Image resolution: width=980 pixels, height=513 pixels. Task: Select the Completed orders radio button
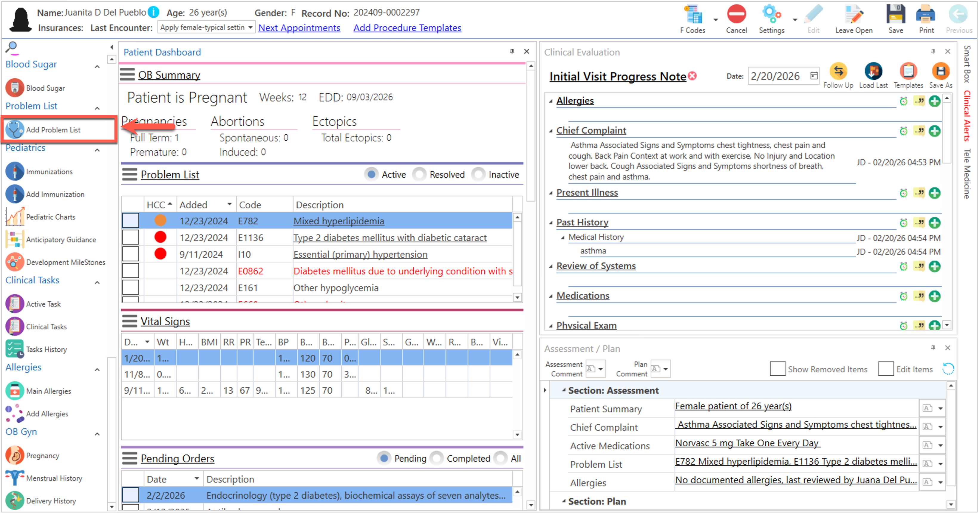pyautogui.click(x=437, y=458)
